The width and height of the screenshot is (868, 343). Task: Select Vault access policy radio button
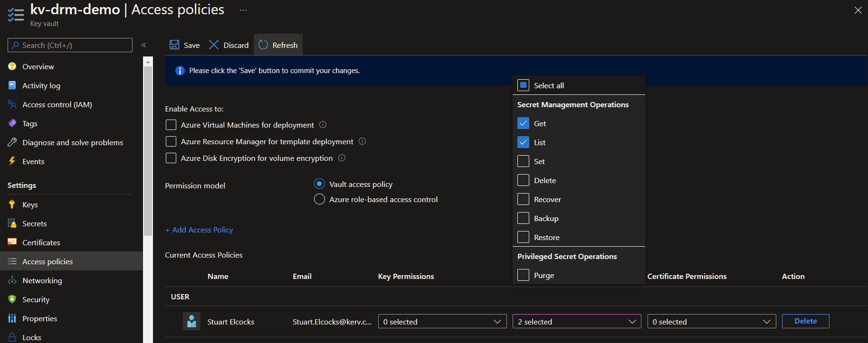(x=320, y=184)
